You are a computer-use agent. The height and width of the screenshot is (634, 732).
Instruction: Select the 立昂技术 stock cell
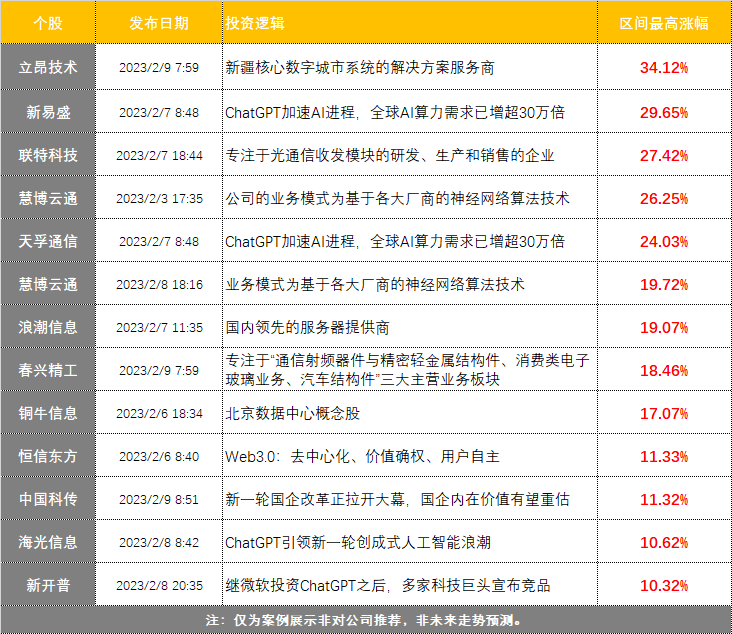point(48,67)
